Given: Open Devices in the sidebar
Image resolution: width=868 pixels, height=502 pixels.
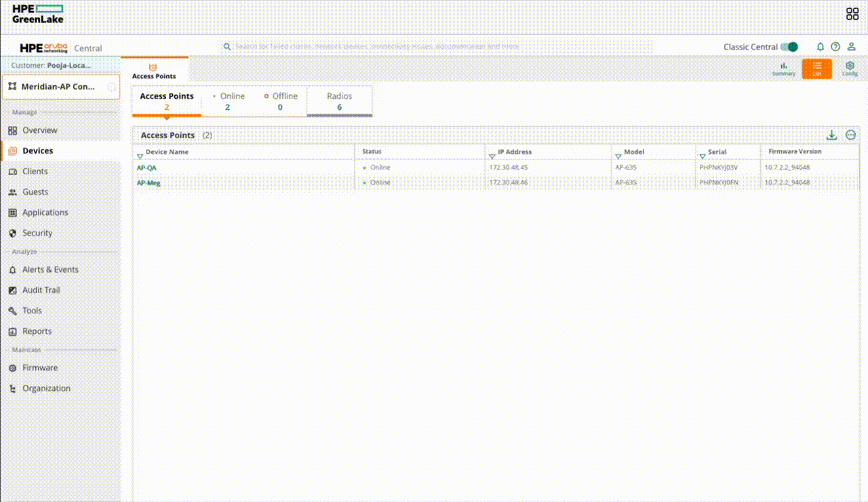Looking at the screenshot, I should (37, 151).
